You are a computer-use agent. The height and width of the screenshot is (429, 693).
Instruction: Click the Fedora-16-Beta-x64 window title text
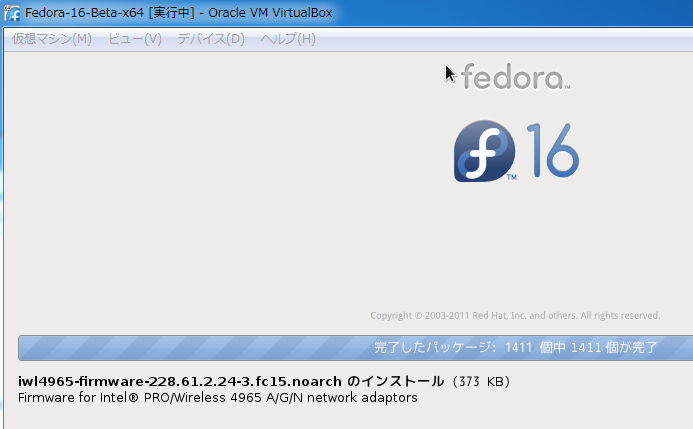pos(84,13)
